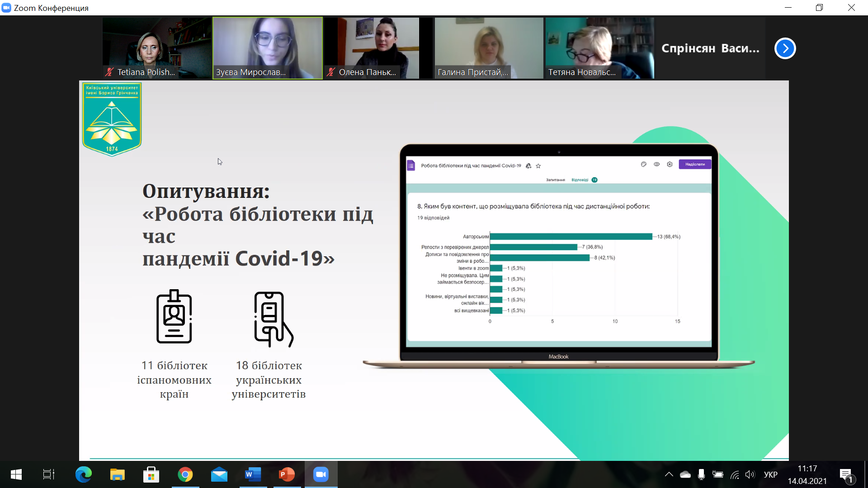
Task: Open Microsoft Edge from taskbar
Action: [x=83, y=474]
